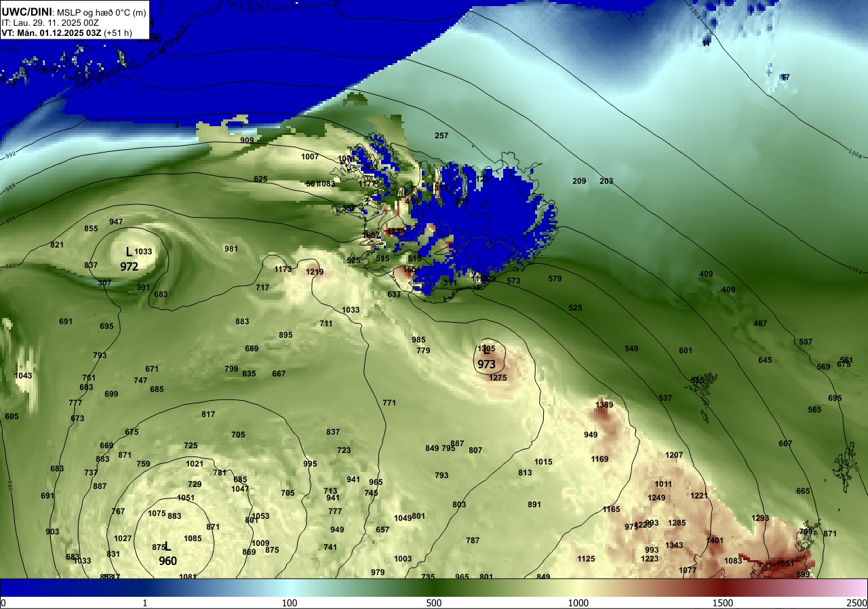Click the 1651 height value
The height and width of the screenshot is (609, 868).
785,564
